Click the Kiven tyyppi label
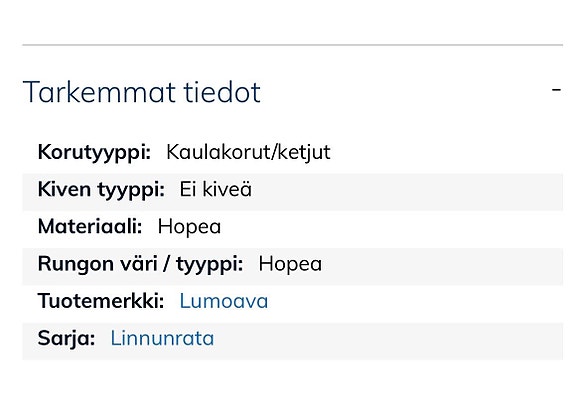 click(101, 190)
